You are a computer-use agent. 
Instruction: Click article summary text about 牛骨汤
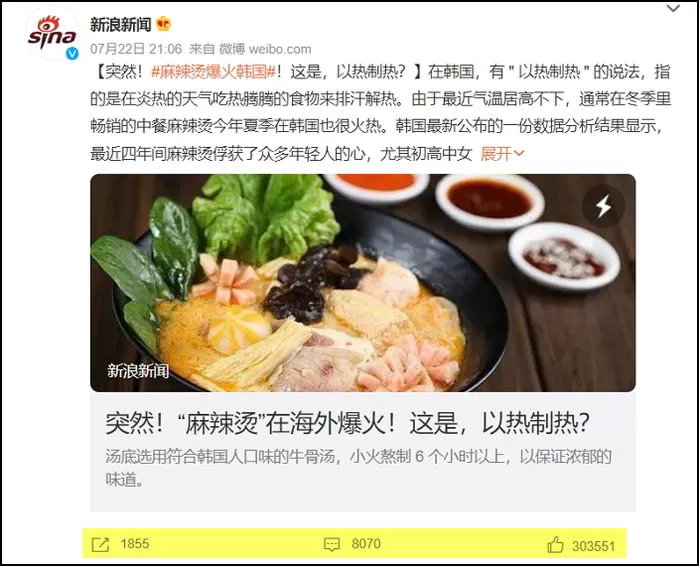(x=358, y=468)
